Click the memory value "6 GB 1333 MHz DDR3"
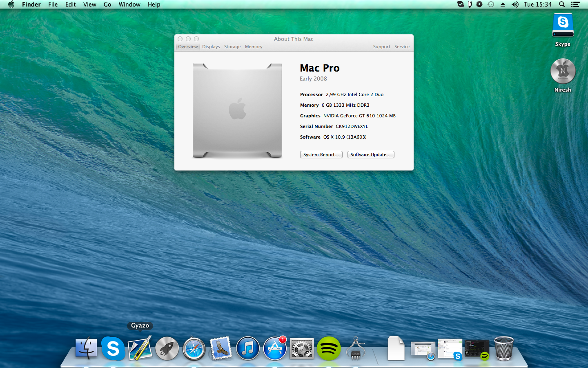Viewport: 588px width, 368px height. pyautogui.click(x=345, y=105)
